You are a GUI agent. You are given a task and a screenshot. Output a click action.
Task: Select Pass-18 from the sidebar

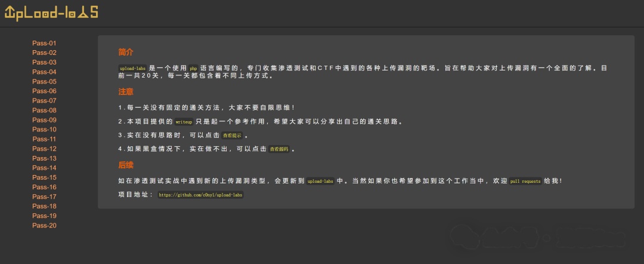pyautogui.click(x=44, y=207)
